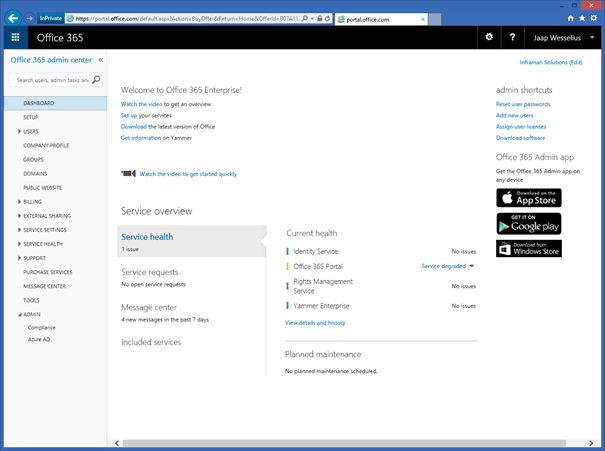This screenshot has width=605, height=451.
Task: Open the settings gear in the header
Action: coord(489,37)
